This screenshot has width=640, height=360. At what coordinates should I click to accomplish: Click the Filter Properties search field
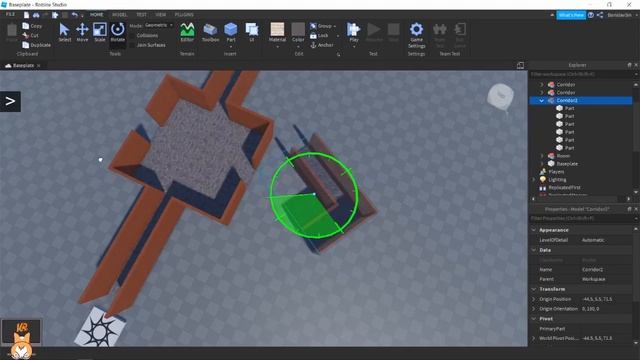580,218
